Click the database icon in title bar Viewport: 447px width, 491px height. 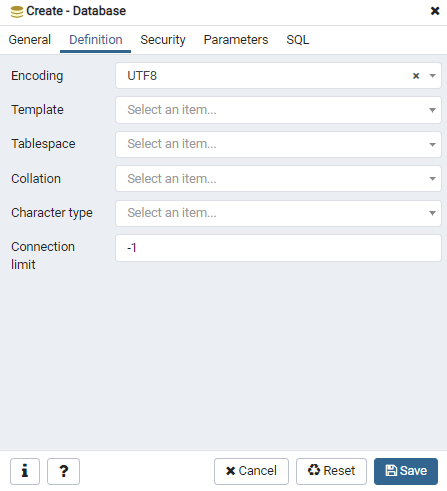click(17, 11)
